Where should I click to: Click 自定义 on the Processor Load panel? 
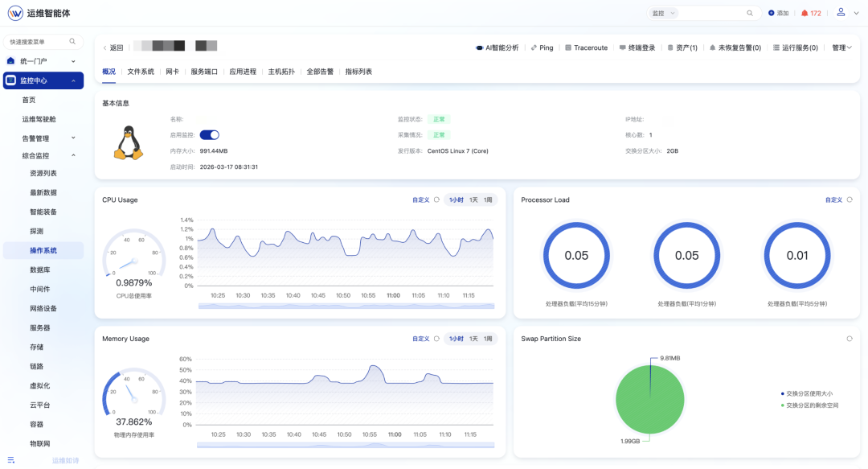833,200
